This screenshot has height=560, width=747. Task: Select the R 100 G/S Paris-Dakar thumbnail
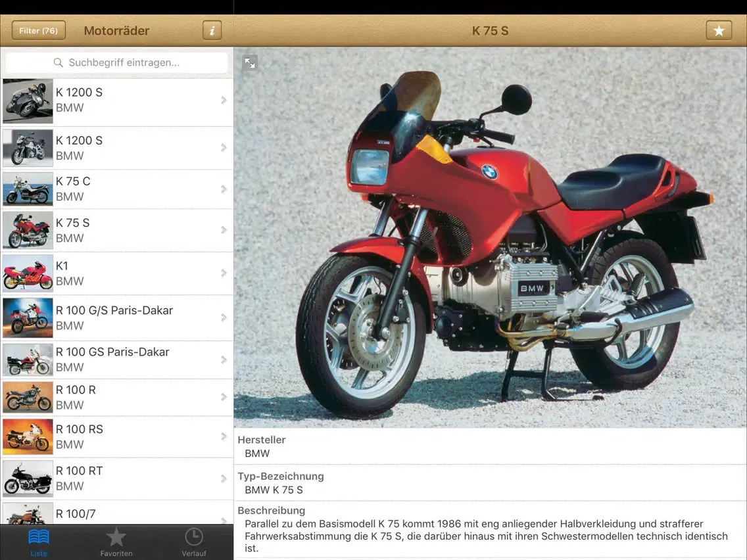(x=28, y=317)
